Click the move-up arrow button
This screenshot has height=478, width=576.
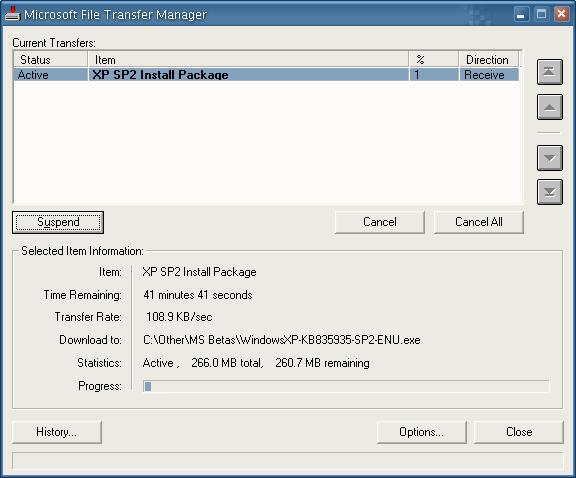pos(550,107)
